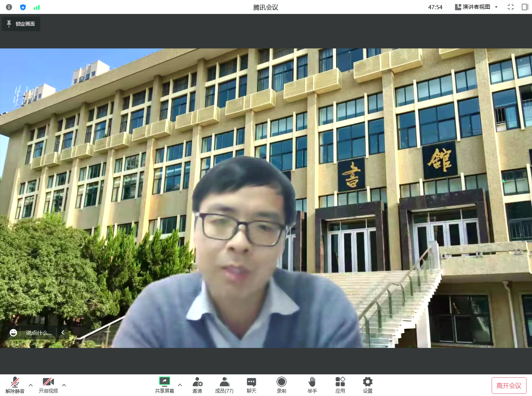Click the 说点什么 message input field

pos(39,333)
